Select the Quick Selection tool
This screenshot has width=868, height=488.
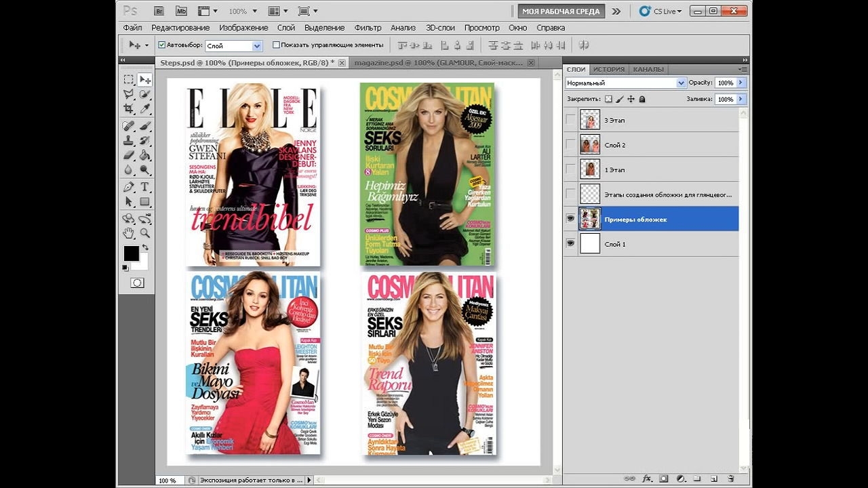pos(144,94)
